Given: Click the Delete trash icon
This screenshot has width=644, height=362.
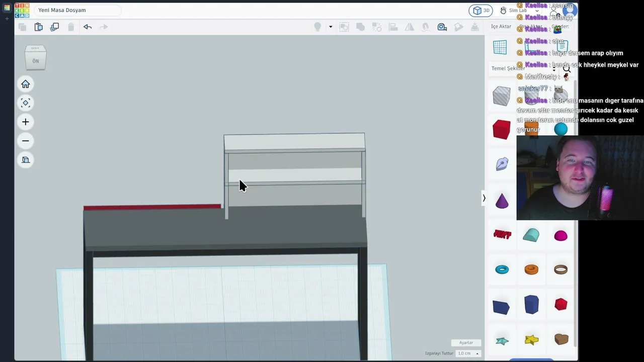Looking at the screenshot, I should tap(71, 27).
